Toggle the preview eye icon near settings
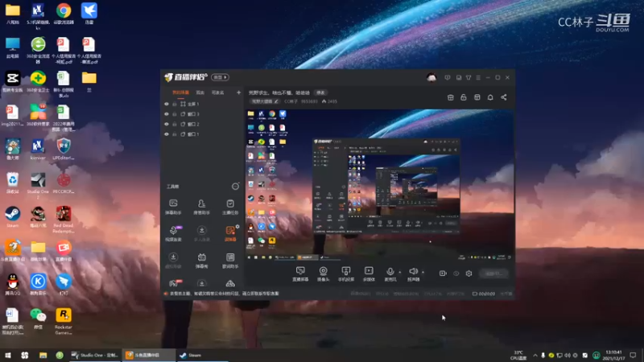644x362 pixels. (x=456, y=274)
